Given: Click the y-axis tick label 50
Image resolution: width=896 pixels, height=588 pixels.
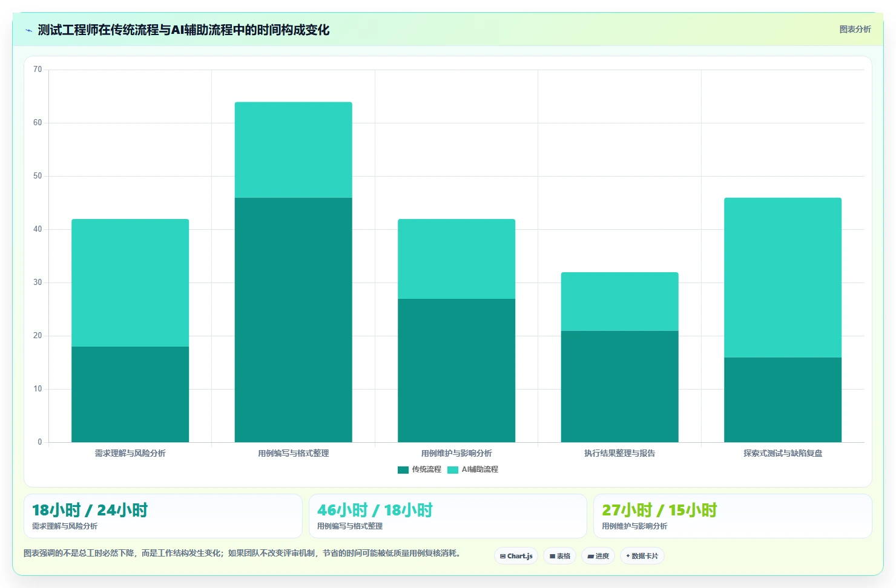Looking at the screenshot, I should [x=38, y=176].
